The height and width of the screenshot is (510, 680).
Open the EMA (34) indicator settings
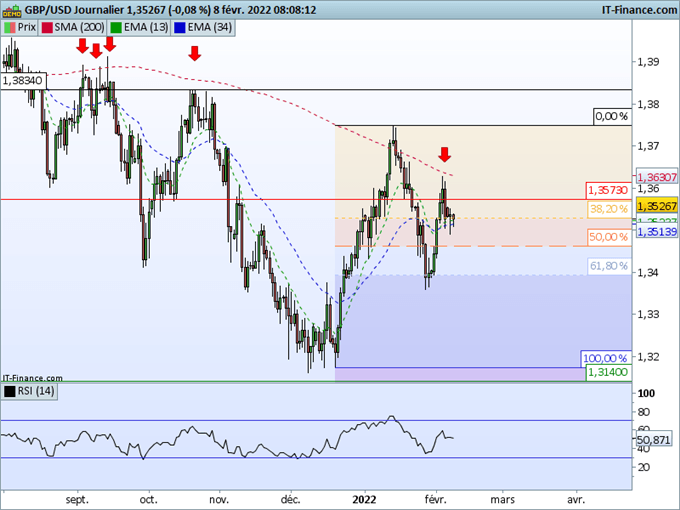tap(203, 27)
